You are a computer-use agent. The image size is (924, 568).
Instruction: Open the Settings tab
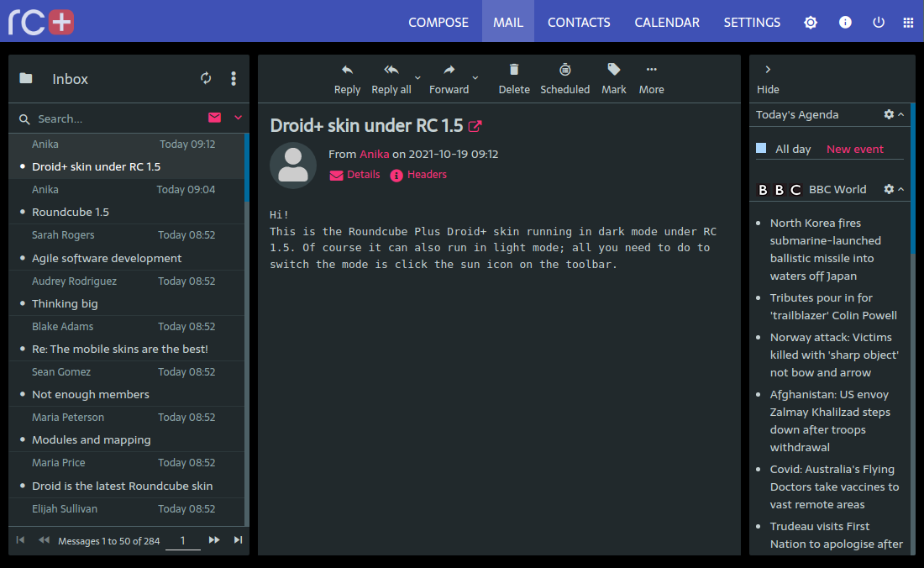point(752,23)
